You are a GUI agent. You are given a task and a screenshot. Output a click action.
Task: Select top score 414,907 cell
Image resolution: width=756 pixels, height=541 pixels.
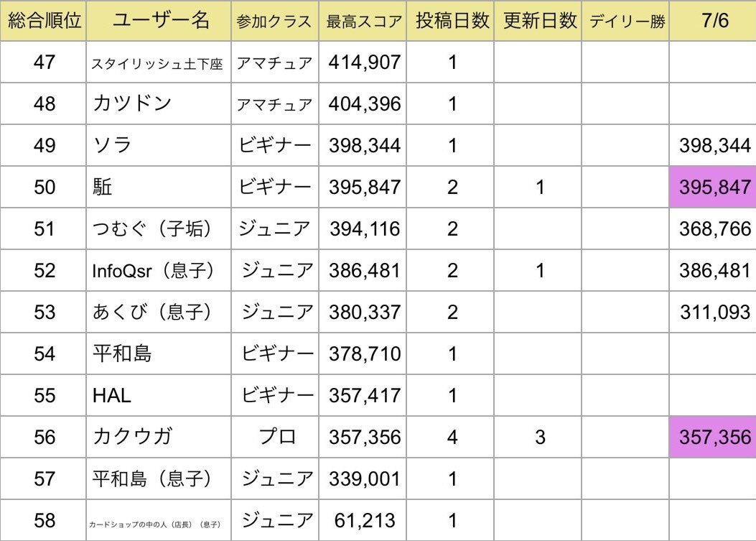pyautogui.click(x=363, y=62)
